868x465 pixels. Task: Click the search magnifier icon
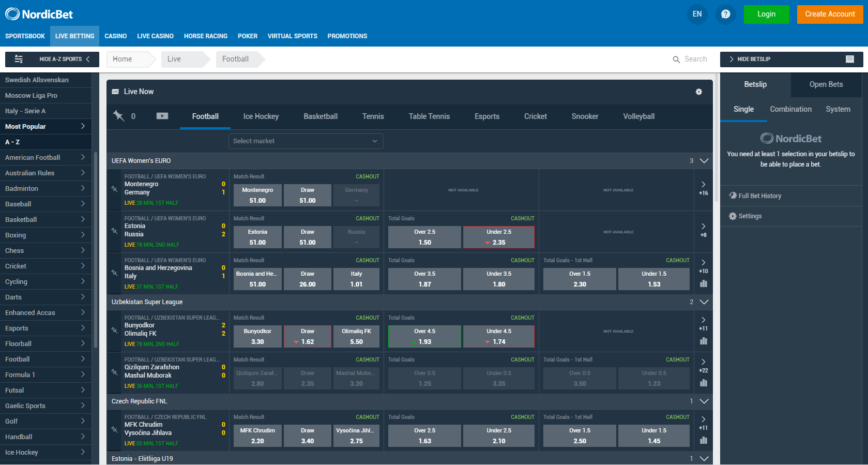pyautogui.click(x=676, y=59)
